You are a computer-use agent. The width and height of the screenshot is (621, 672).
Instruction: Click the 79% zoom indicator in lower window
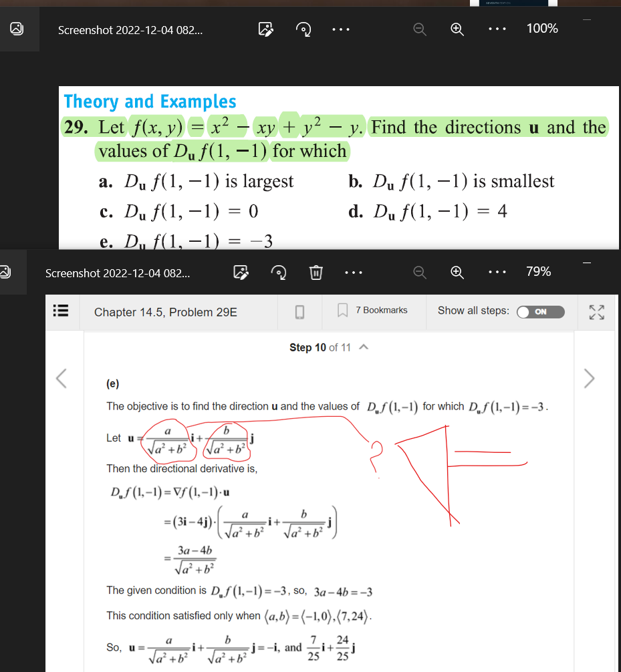tap(540, 271)
